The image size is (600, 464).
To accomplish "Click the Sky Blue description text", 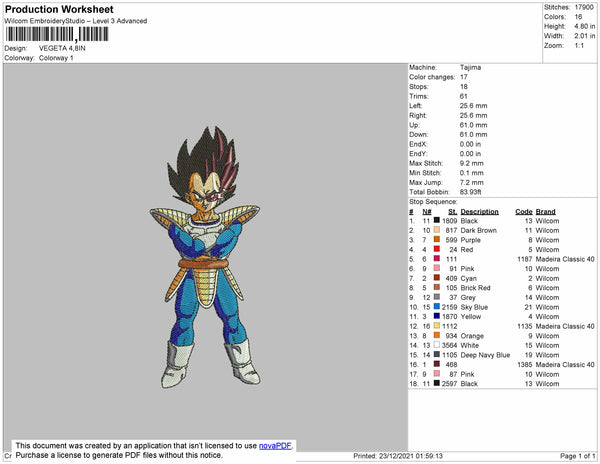I will click(x=474, y=307).
